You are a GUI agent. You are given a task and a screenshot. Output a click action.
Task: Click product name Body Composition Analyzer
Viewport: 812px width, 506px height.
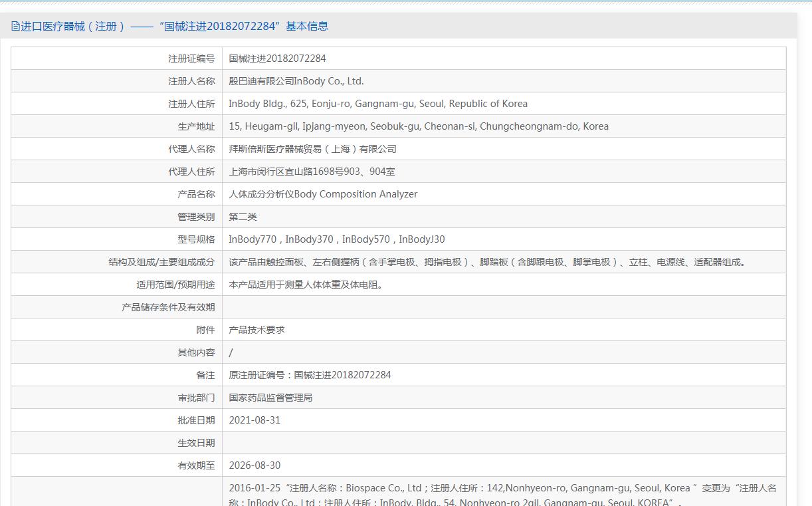click(x=323, y=194)
